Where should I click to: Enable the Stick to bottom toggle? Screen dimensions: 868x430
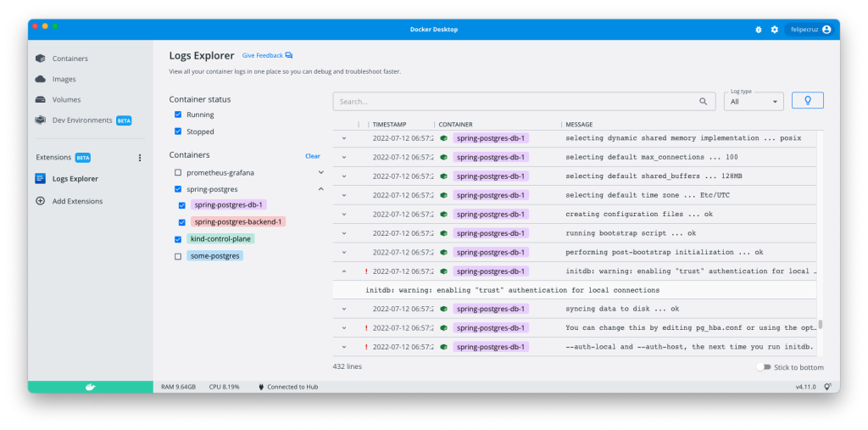(764, 367)
